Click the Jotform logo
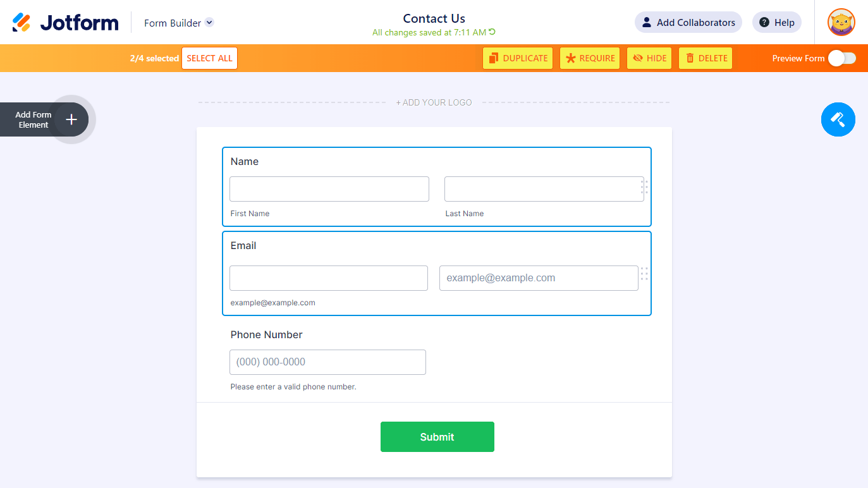 pos(65,23)
